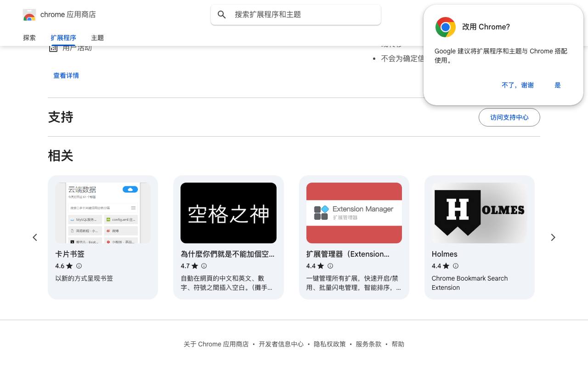Open the 卡片书签 extension thumbnail
The width and height of the screenshot is (588, 368).
coord(103,213)
